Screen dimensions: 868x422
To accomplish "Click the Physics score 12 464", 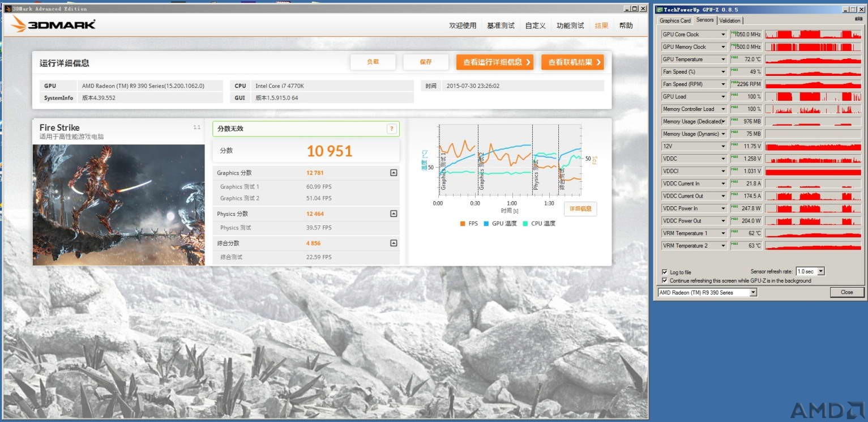I will coord(315,214).
